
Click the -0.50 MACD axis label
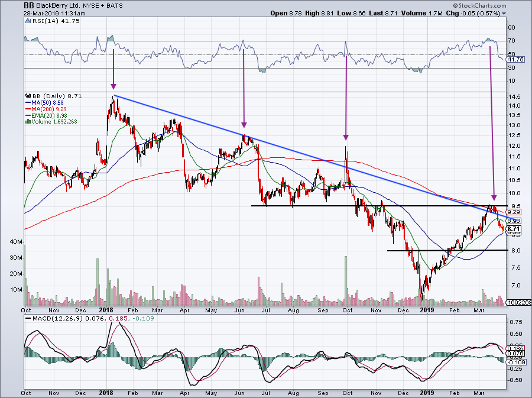(515, 380)
